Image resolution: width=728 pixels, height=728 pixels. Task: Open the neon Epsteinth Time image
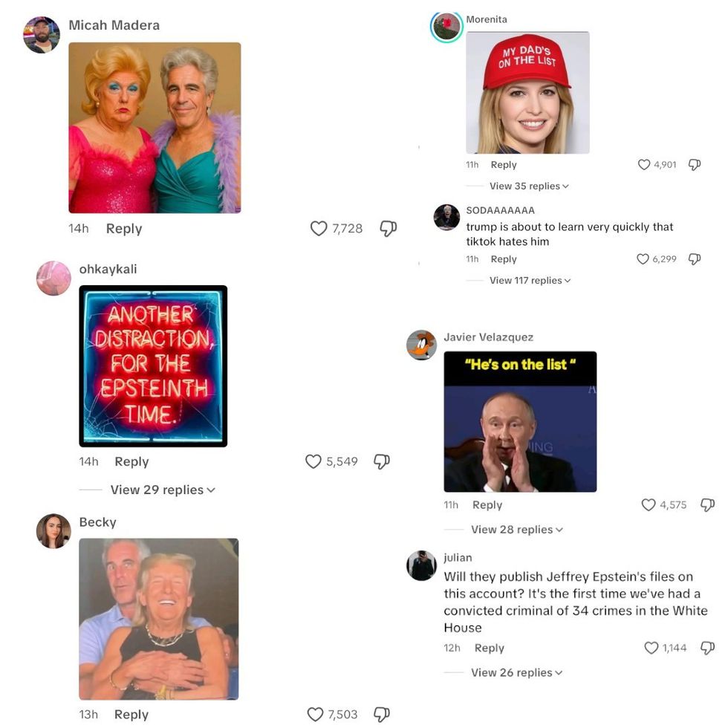[153, 366]
